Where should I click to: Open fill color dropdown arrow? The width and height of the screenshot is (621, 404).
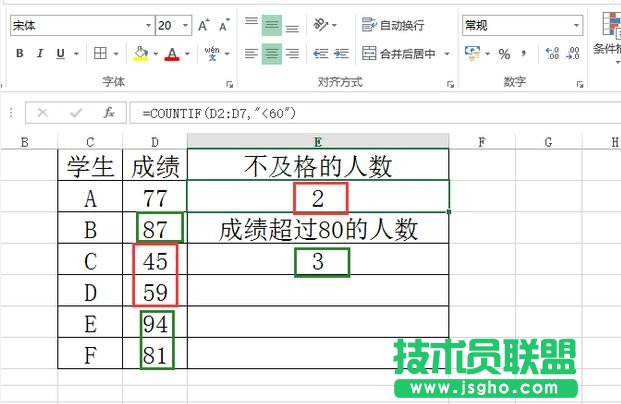click(x=156, y=53)
